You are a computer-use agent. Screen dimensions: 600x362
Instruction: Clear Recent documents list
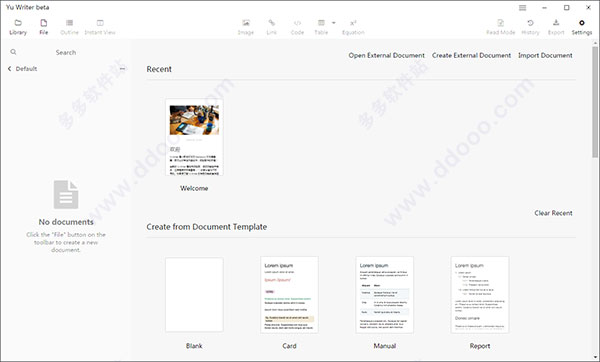(553, 213)
